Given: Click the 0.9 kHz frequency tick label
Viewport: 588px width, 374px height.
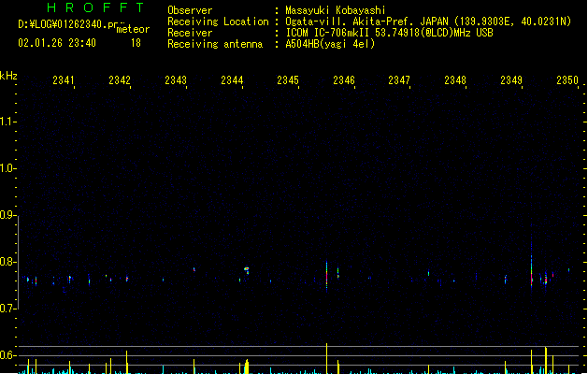Looking at the screenshot, I should [7, 215].
